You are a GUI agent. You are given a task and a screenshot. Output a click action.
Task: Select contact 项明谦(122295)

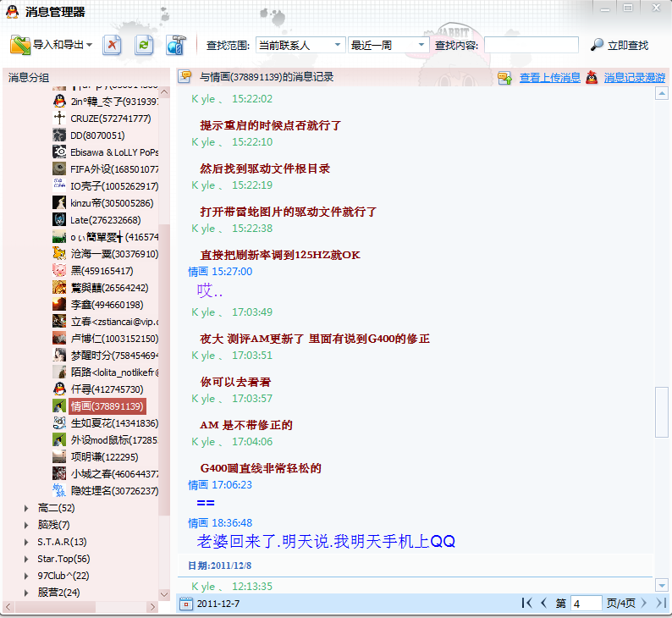(106, 457)
